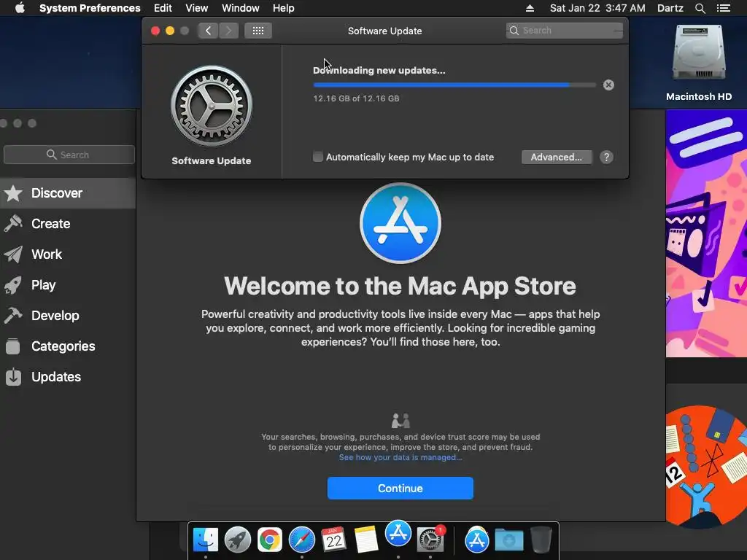747x560 pixels.
Task: Show all preferences grid
Action: pyautogui.click(x=258, y=31)
